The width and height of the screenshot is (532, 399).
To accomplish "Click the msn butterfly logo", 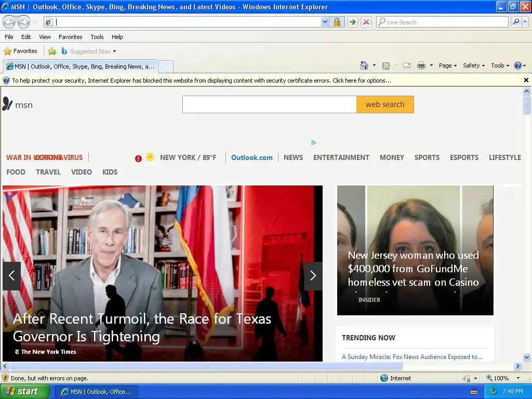I will [18, 104].
